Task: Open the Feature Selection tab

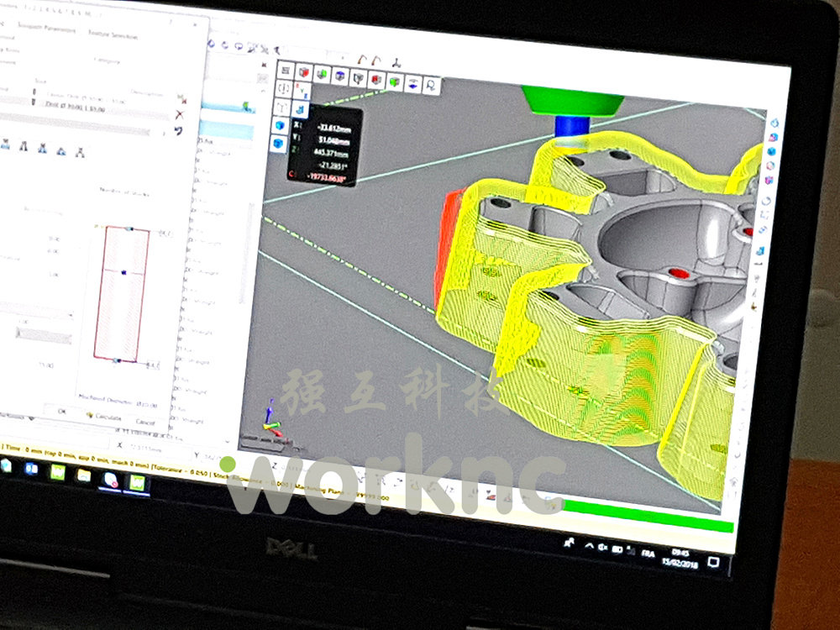Action: coord(113,34)
